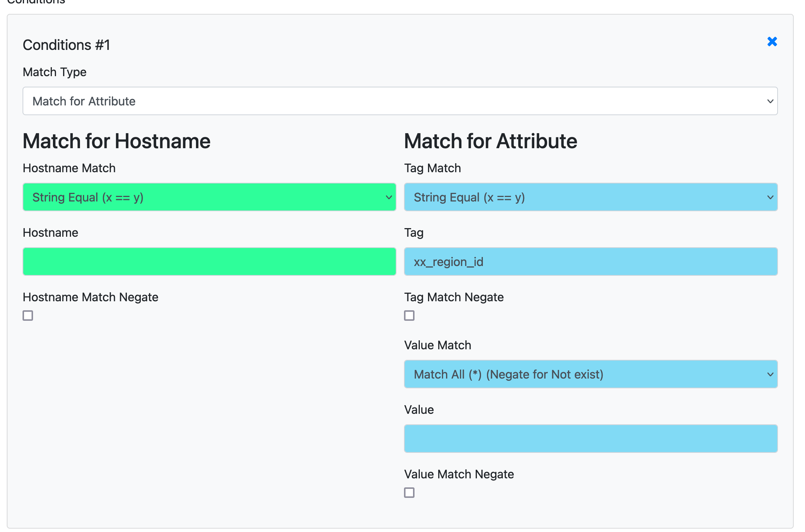The image size is (805, 532).
Task: Click the large "Match for Attribute" heading
Action: point(490,141)
